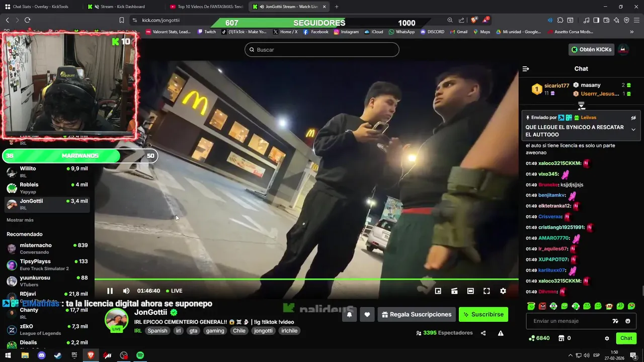Image resolution: width=644 pixels, height=362 pixels.
Task: Enter fullscreen mode on the player
Action: point(487,291)
